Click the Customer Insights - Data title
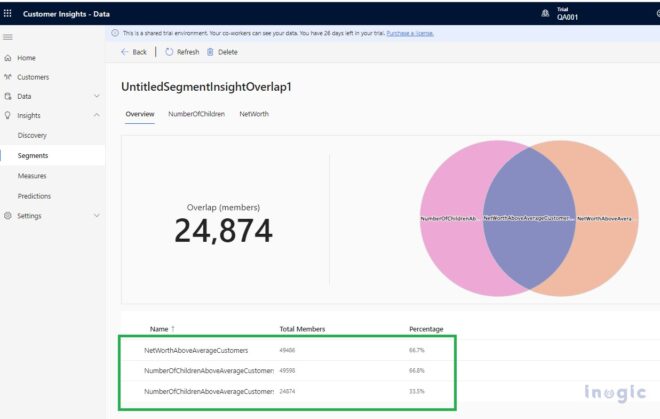This screenshot has height=419, width=660. point(67,14)
